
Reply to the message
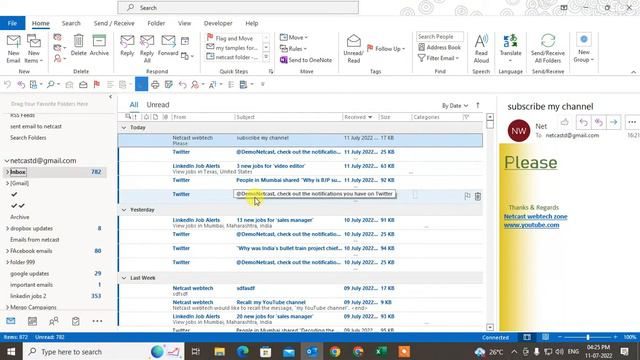click(x=127, y=45)
